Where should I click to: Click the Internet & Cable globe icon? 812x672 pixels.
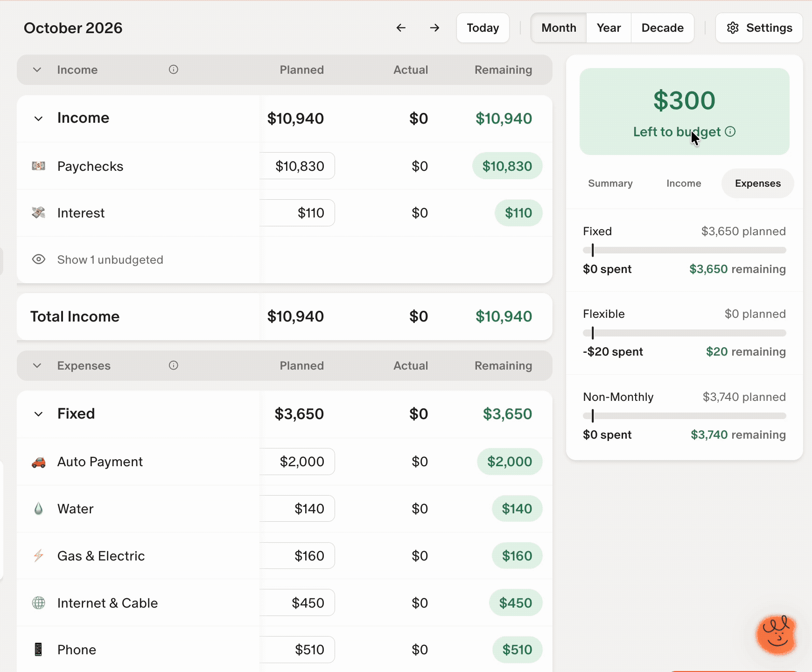pyautogui.click(x=39, y=603)
